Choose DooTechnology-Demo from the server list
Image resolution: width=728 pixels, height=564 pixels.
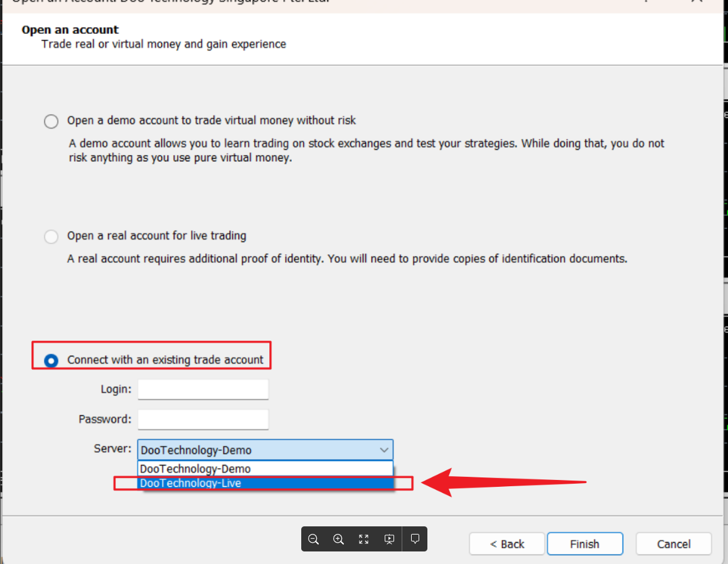pyautogui.click(x=265, y=469)
